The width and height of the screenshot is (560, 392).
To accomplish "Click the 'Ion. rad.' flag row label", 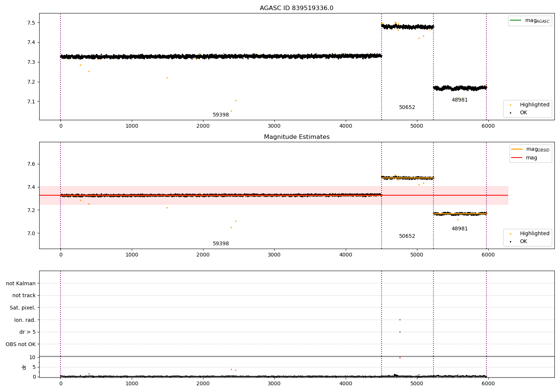I will [25, 320].
